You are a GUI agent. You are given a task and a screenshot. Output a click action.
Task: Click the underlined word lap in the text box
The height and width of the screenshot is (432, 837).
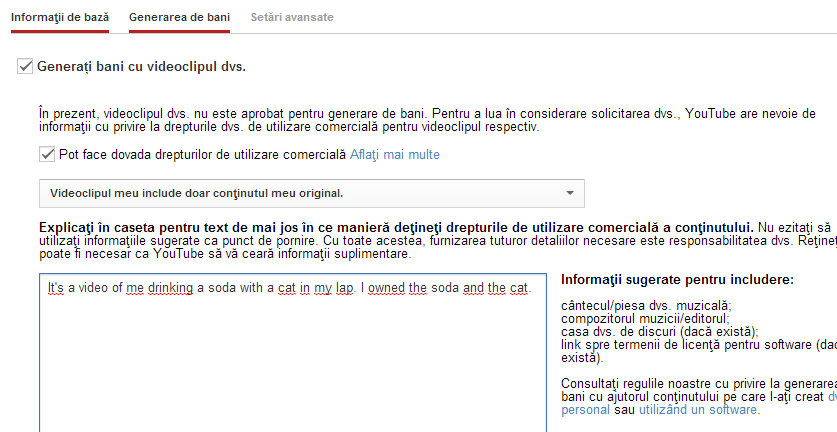[344, 288]
